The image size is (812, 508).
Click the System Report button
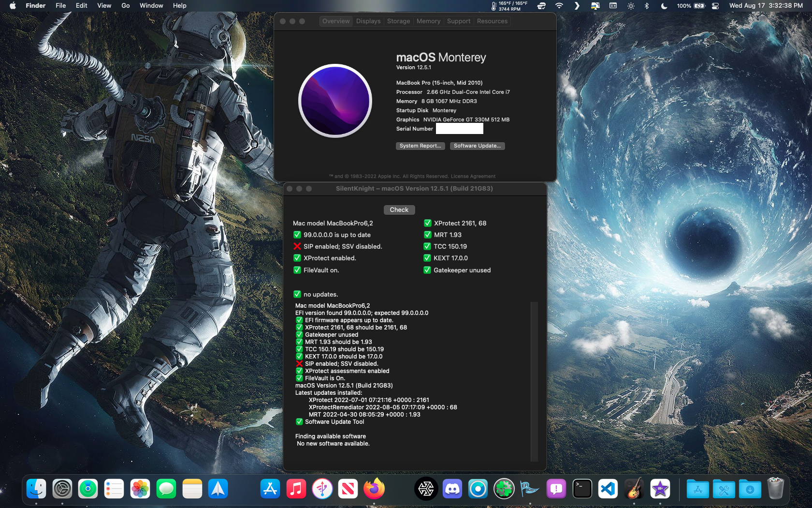pyautogui.click(x=420, y=146)
